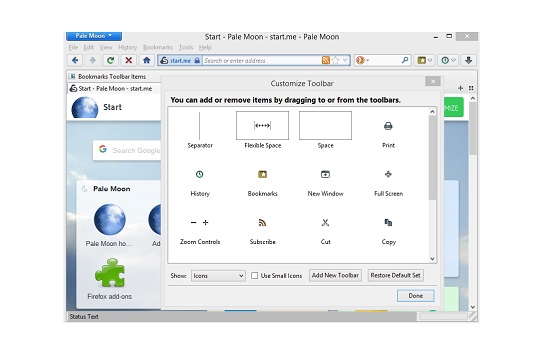Image resolution: width=550 pixels, height=361 pixels.
Task: Select the Copy icon in palette
Action: coord(388,222)
